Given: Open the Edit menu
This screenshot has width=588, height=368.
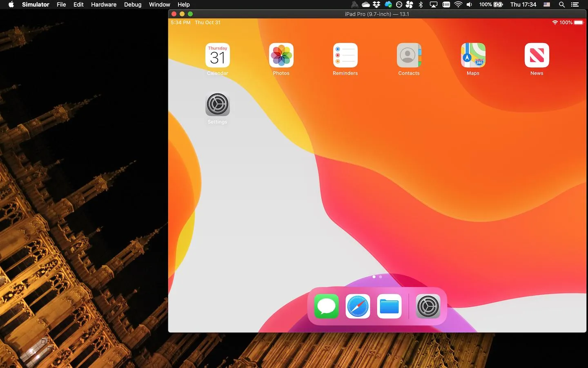Looking at the screenshot, I should tap(78, 4).
